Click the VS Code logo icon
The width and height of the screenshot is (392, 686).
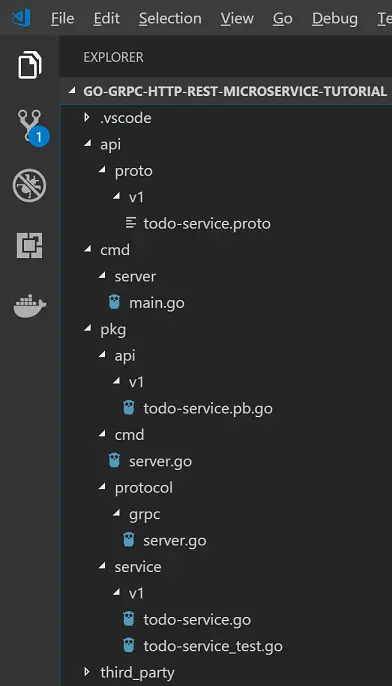click(21, 18)
